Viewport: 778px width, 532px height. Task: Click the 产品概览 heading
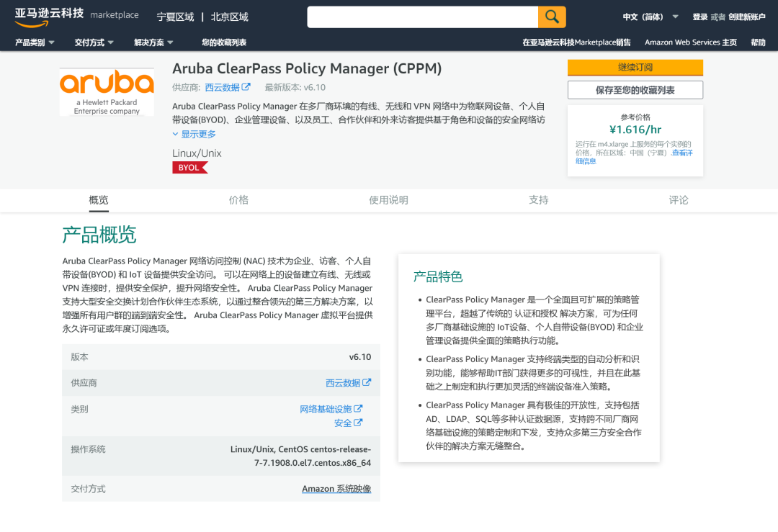coord(99,235)
